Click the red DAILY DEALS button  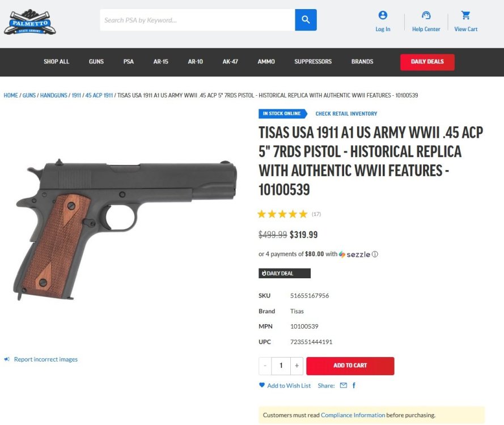point(427,62)
